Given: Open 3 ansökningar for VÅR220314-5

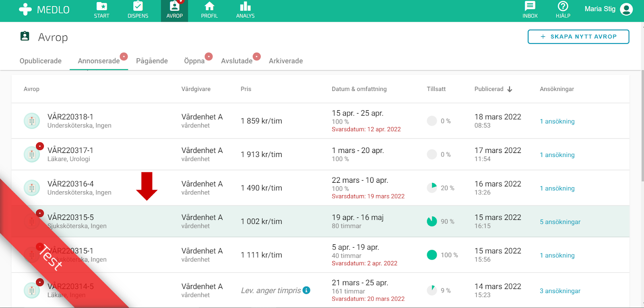Looking at the screenshot, I should tap(560, 291).
